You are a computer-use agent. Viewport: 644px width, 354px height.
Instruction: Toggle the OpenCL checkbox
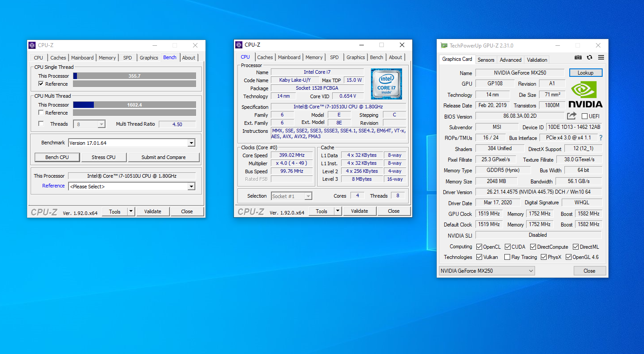coord(479,247)
